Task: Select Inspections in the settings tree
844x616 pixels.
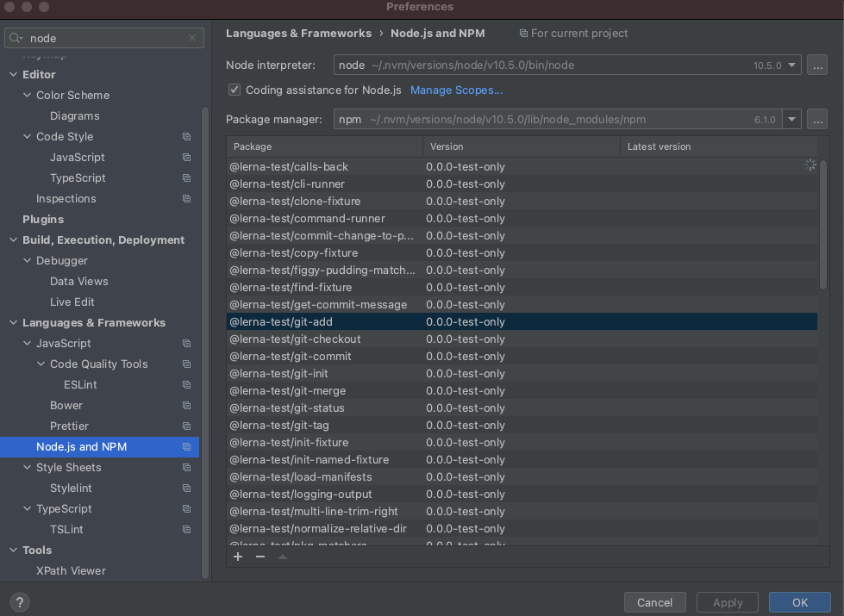Action: click(x=66, y=199)
